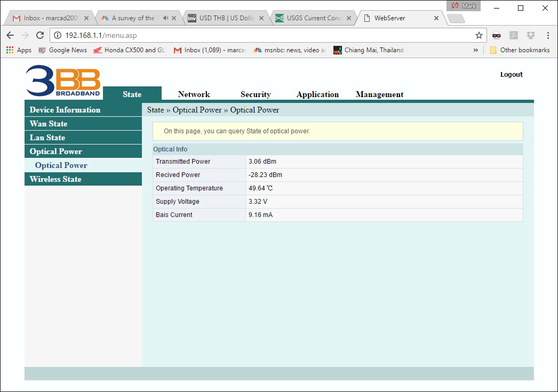Click the Transmitted Power label
This screenshot has height=392, width=558.
click(x=183, y=162)
